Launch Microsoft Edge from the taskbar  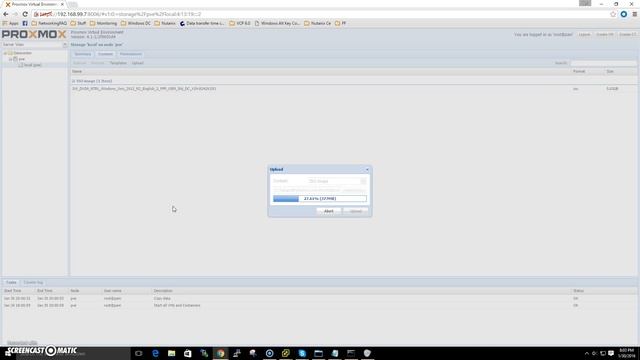pos(155,353)
